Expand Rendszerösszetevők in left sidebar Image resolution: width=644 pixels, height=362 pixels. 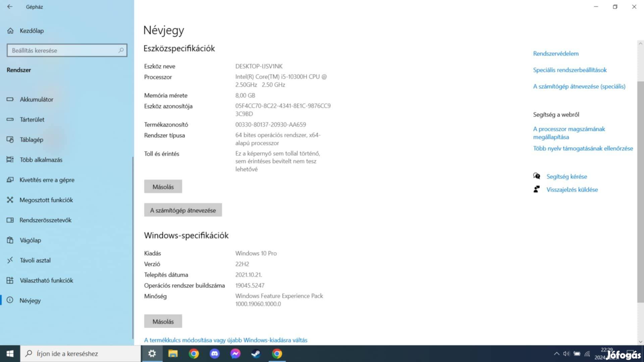click(46, 220)
